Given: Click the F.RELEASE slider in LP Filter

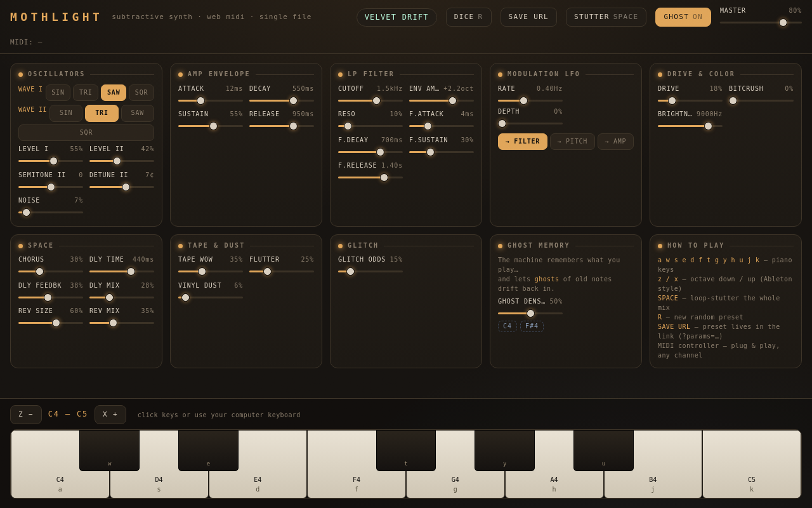Looking at the screenshot, I should pyautogui.click(x=370, y=177).
